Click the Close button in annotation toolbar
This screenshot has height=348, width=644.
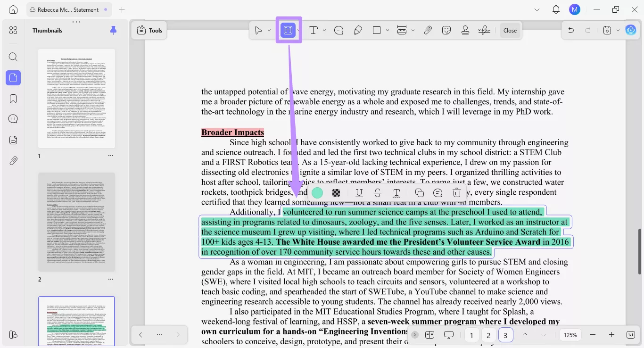point(510,30)
